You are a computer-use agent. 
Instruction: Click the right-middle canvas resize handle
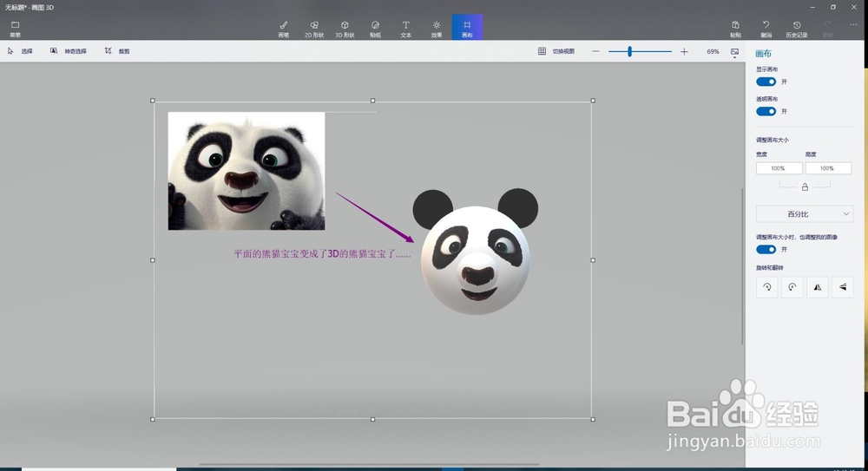(x=593, y=260)
